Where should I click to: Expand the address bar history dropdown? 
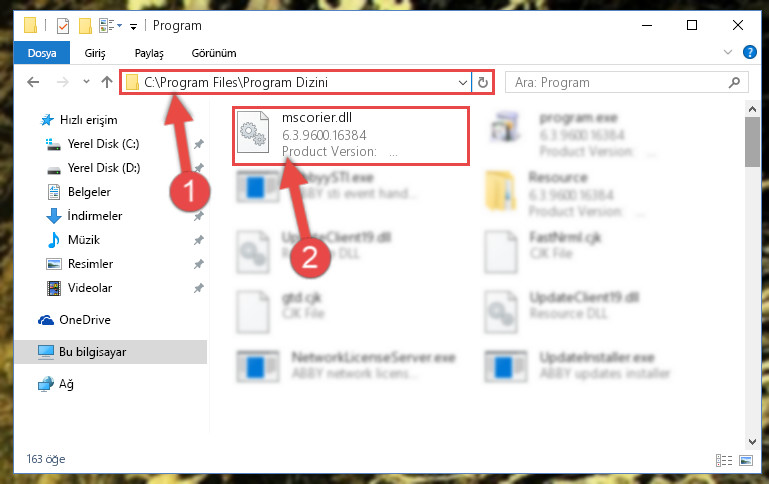[462, 82]
